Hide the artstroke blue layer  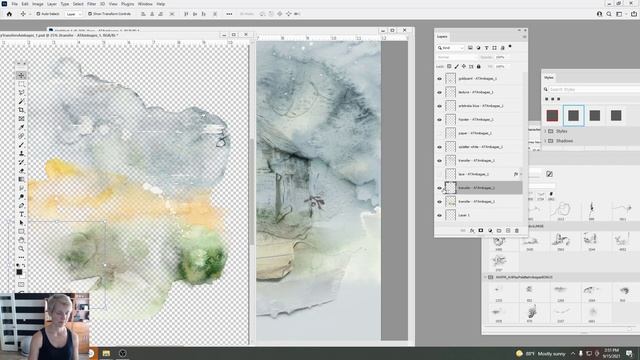point(440,106)
